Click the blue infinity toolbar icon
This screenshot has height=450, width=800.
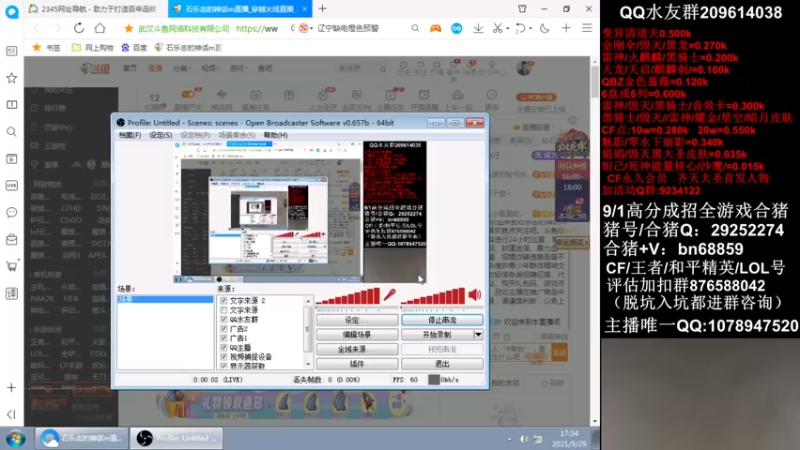pos(457,29)
